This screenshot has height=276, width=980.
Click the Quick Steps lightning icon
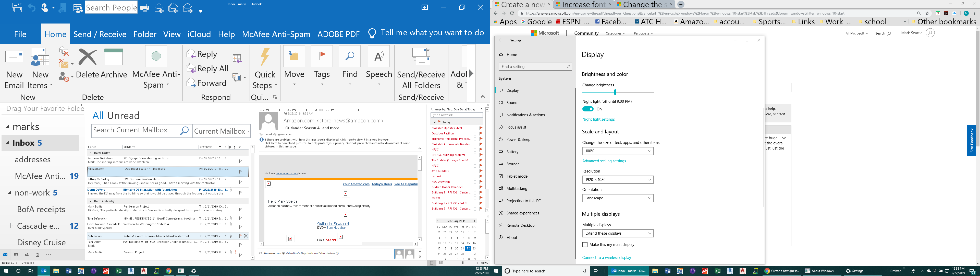click(x=265, y=57)
